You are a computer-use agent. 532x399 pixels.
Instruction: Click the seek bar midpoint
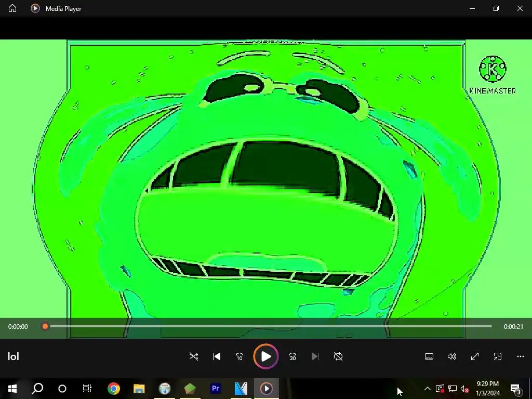click(x=269, y=326)
